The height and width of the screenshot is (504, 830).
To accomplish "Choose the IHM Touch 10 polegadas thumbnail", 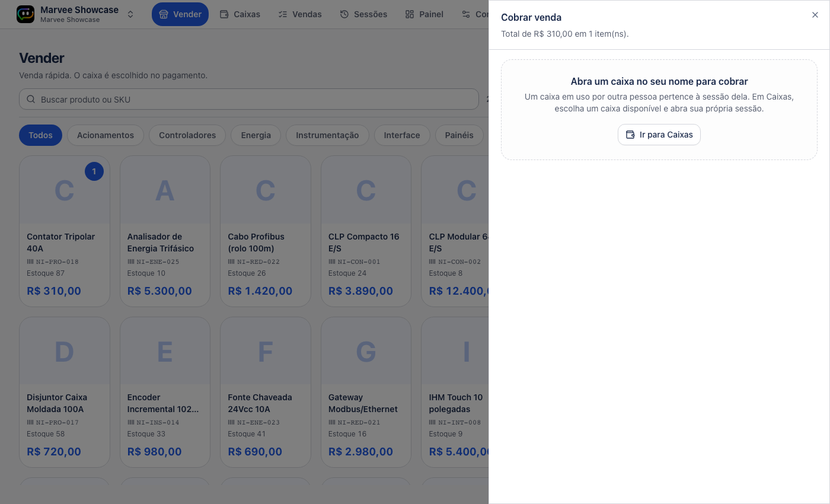I will click(x=455, y=351).
